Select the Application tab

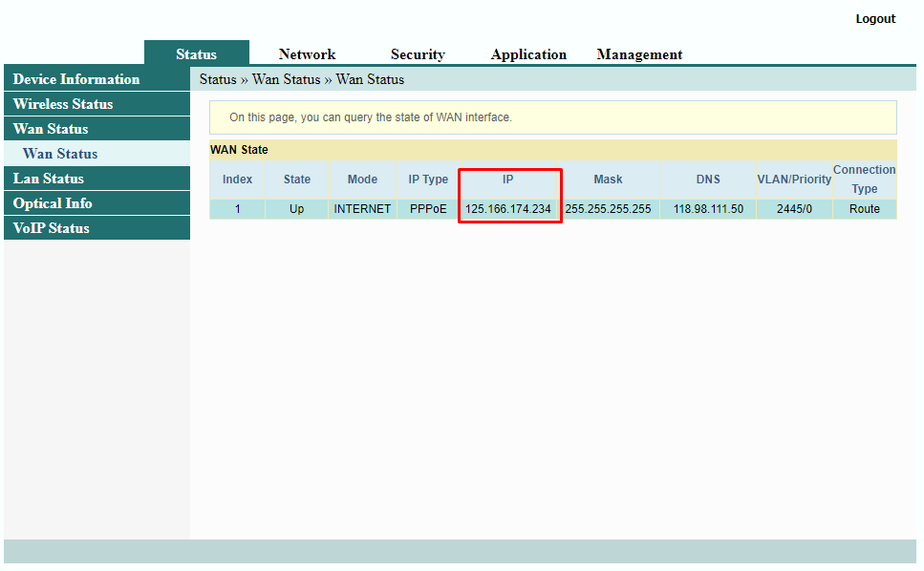528,54
